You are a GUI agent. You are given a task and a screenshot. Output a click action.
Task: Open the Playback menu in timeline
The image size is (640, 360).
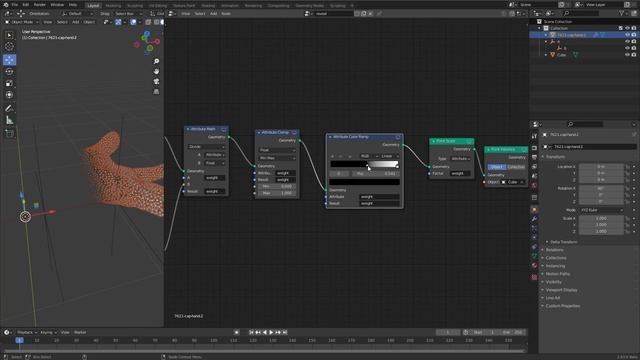27,333
